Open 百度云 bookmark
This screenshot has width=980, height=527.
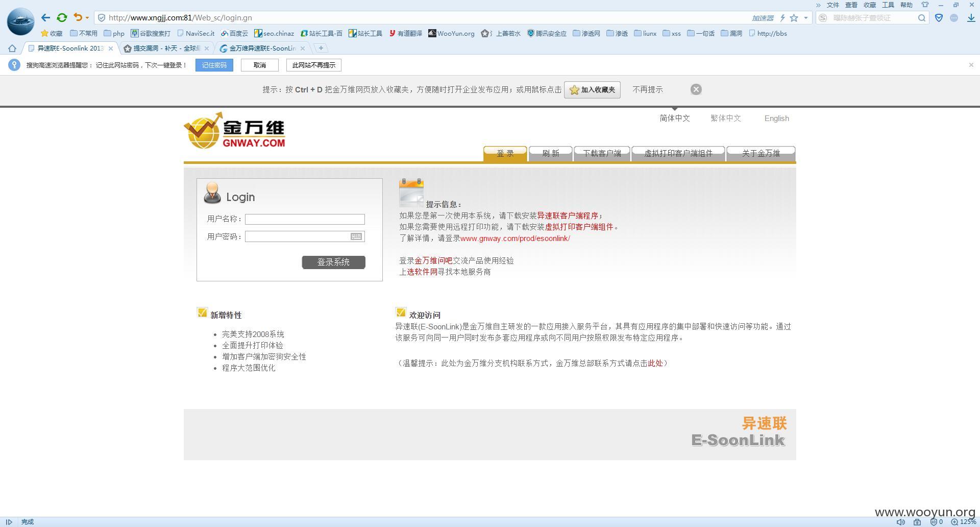pos(234,34)
